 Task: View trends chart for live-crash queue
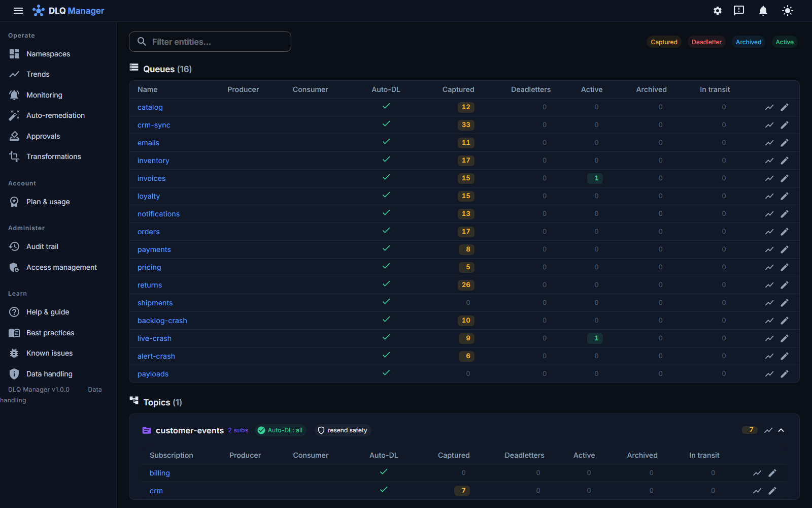click(x=769, y=338)
